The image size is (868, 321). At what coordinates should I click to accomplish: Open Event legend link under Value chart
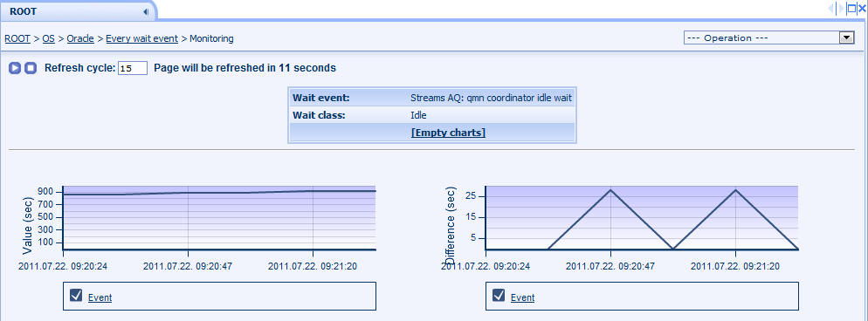(x=100, y=297)
